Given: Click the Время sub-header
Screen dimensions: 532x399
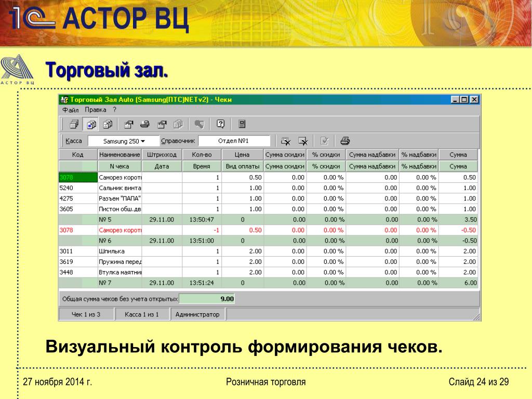Looking at the screenshot, I should 202,166.
